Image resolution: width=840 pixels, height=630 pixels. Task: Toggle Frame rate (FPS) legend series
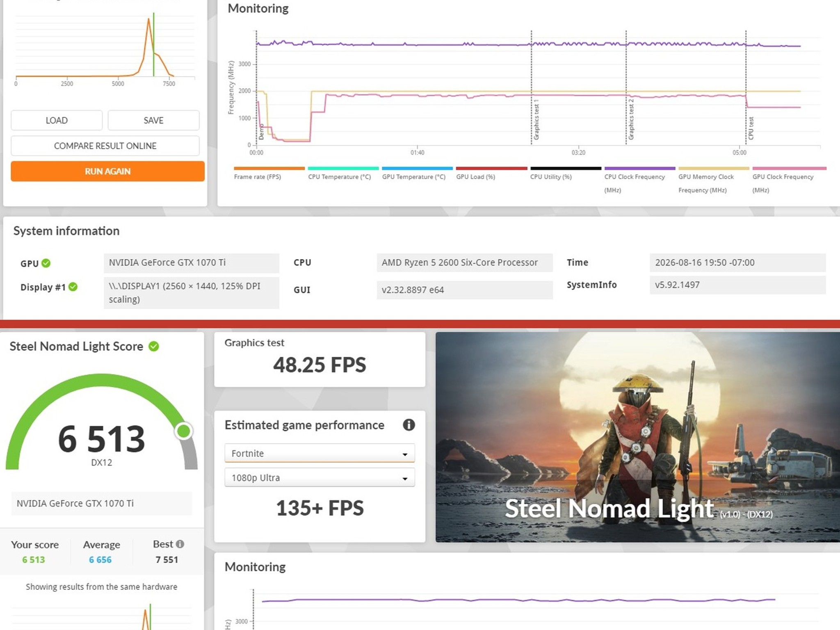click(269, 174)
